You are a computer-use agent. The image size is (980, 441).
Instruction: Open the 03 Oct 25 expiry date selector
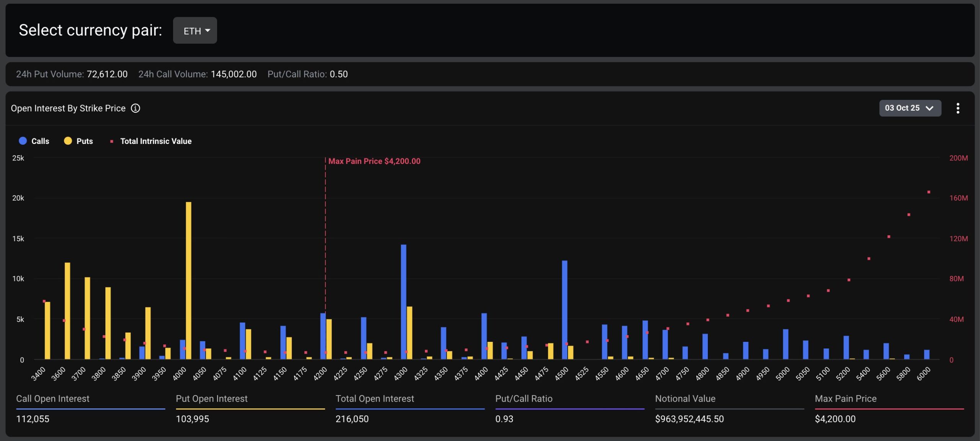(x=910, y=108)
